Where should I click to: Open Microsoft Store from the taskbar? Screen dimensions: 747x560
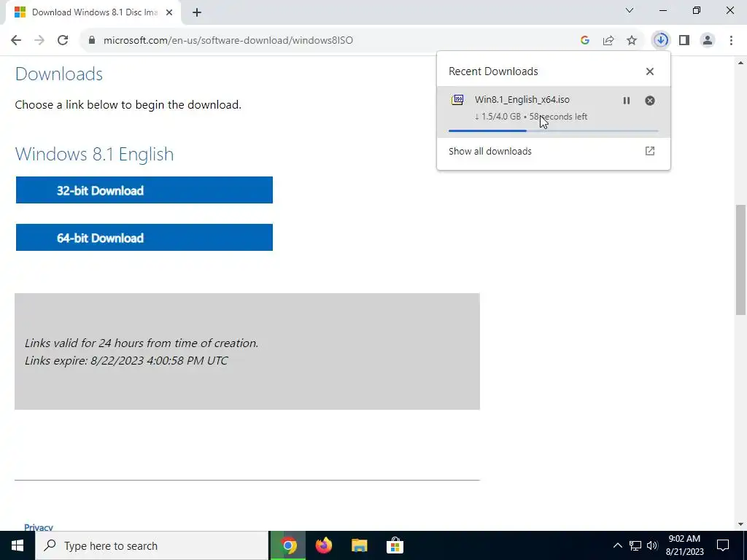pos(395,545)
